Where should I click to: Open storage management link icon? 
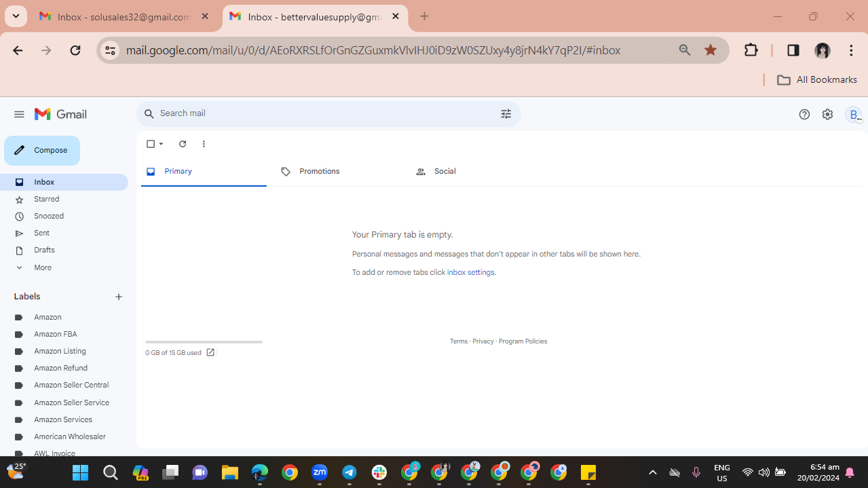(210, 352)
